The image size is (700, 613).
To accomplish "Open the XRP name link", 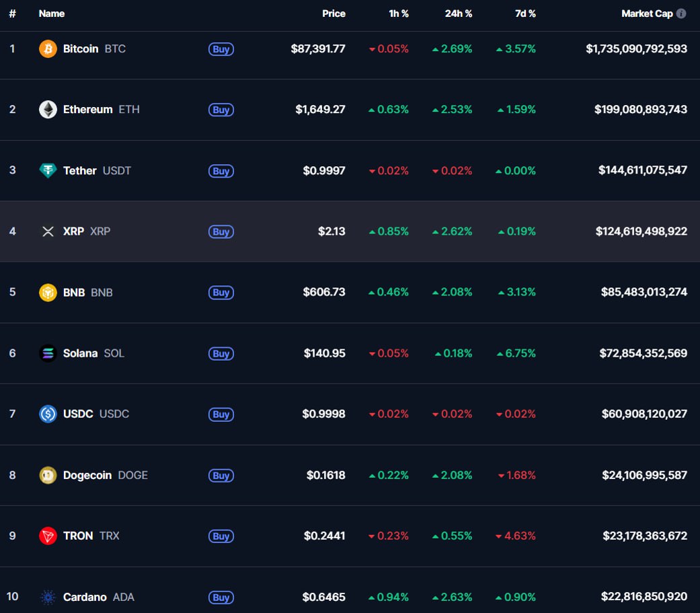I will click(x=87, y=231).
